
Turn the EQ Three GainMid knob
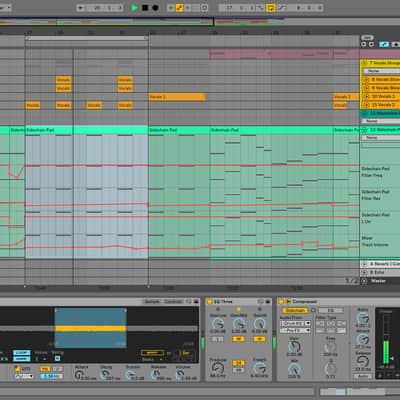(239, 323)
